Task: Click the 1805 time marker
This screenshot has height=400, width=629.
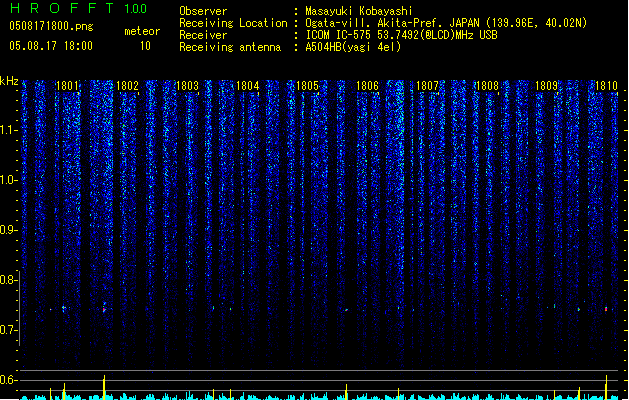Action: tap(307, 86)
